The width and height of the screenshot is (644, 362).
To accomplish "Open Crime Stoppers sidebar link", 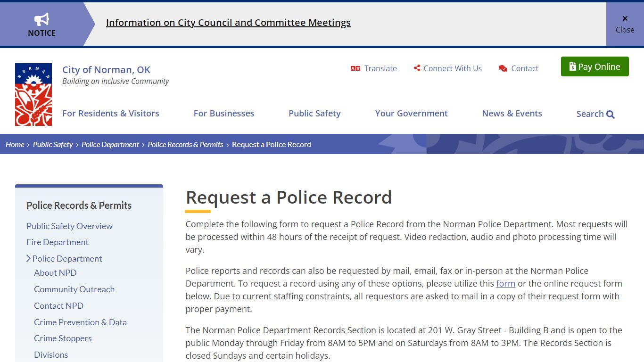I will tap(63, 338).
